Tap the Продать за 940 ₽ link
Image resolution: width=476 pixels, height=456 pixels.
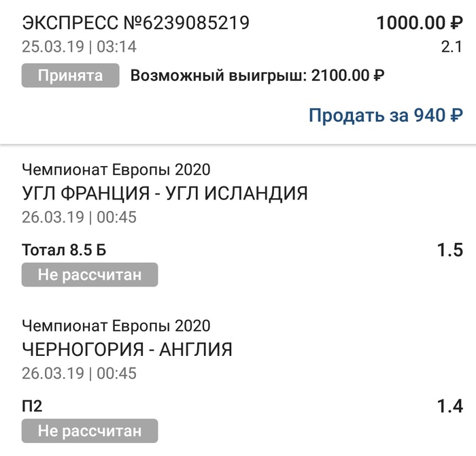(386, 115)
